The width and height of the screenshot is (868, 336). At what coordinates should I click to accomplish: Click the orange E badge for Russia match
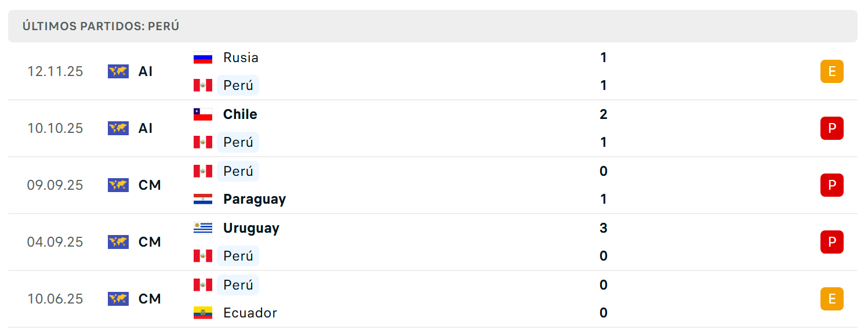(831, 71)
